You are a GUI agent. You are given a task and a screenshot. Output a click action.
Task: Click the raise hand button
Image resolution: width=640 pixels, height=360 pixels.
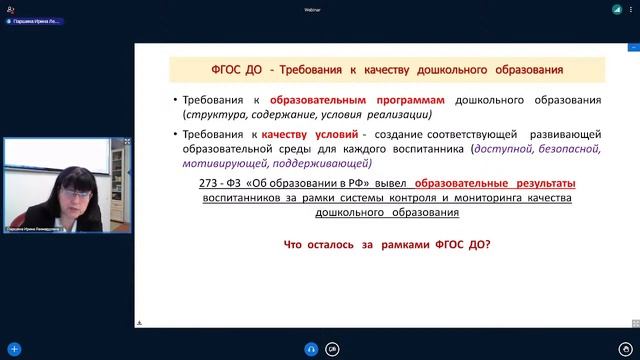(626, 349)
